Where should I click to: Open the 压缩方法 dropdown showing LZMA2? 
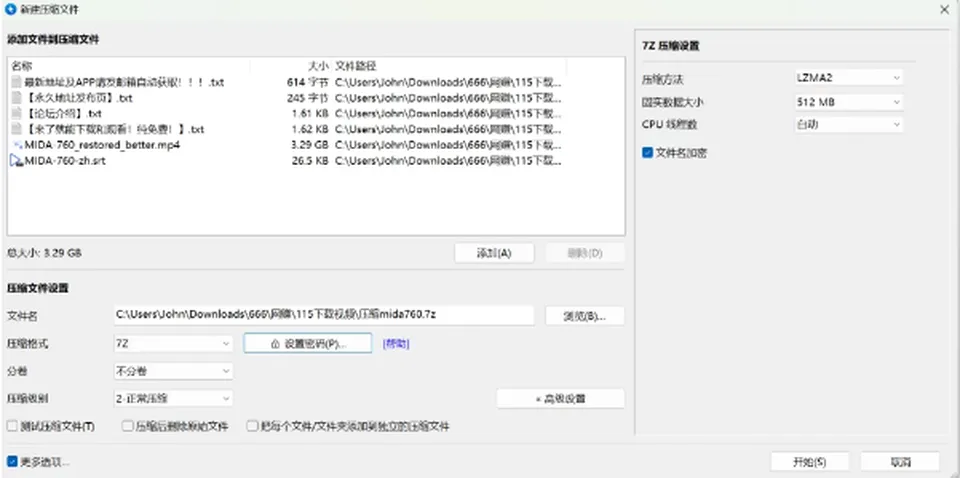click(x=849, y=78)
